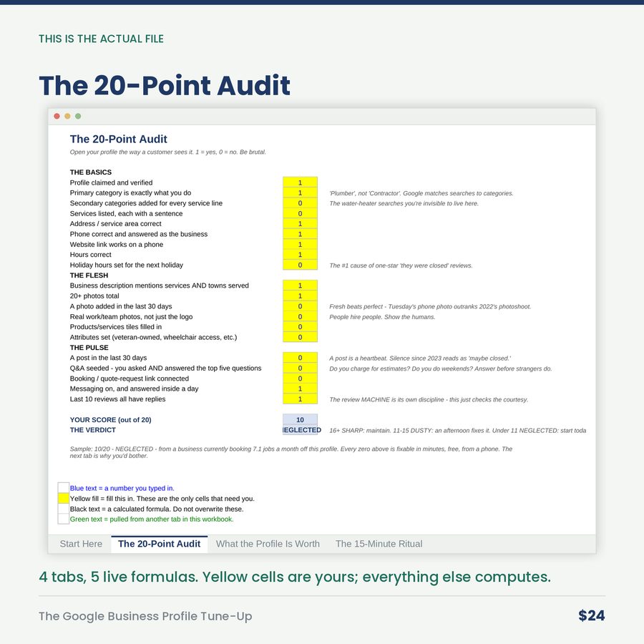The width and height of the screenshot is (644, 644).
Task: Select yellow cell for Products/services tiles
Action: tap(300, 326)
